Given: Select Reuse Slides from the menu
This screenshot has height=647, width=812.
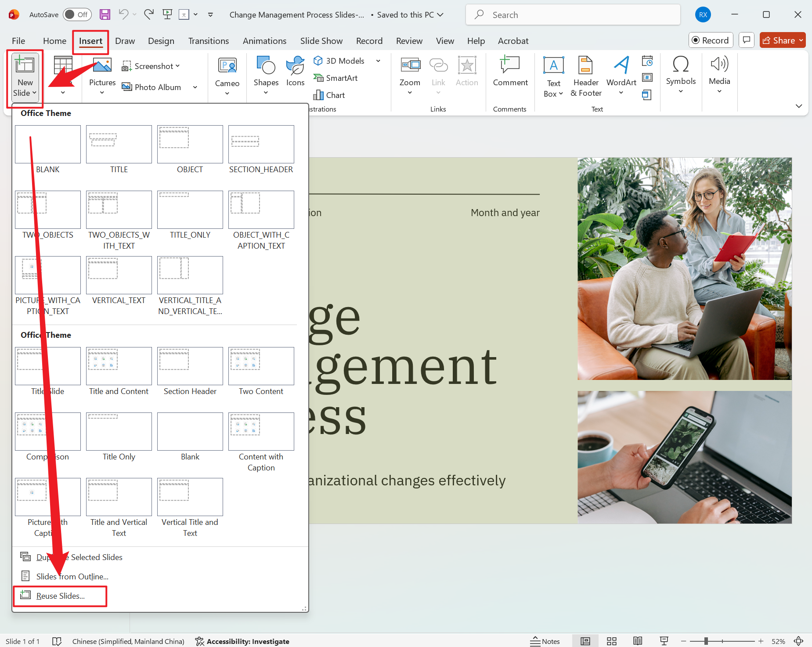Looking at the screenshot, I should pos(60,596).
